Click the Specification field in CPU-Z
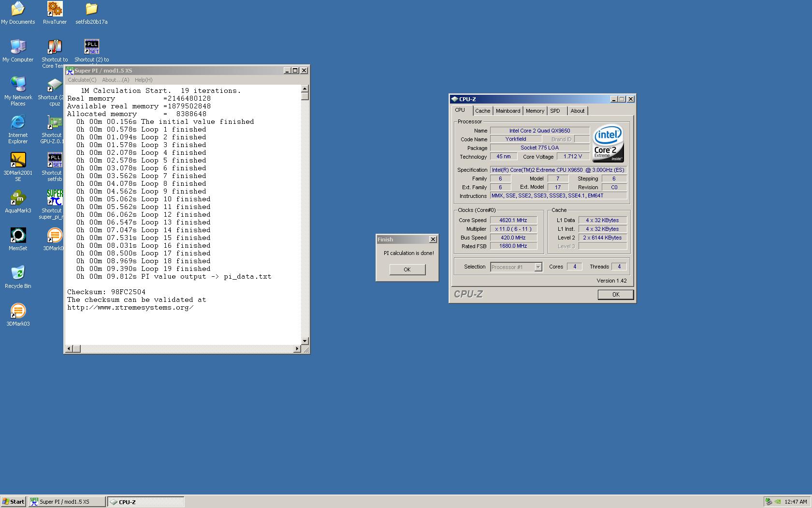This screenshot has height=508, width=812. click(558, 170)
